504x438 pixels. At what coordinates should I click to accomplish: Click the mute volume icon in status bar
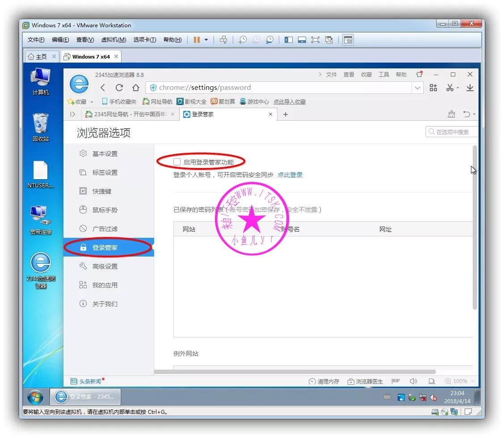click(413, 381)
